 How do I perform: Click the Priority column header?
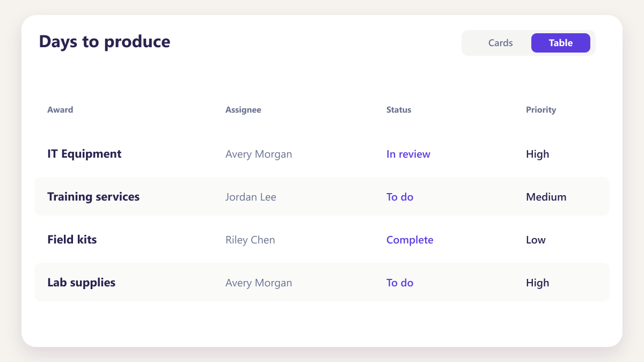pos(541,110)
